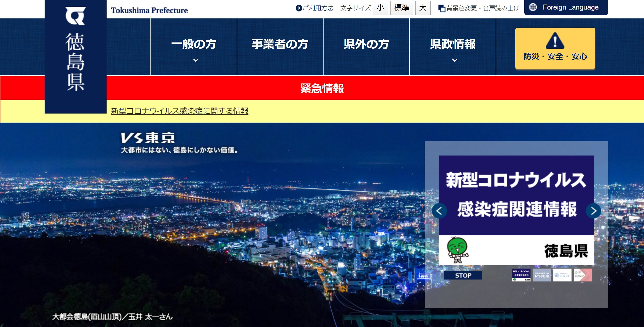The image size is (644, 327).
Task: Open the Foreign Language menu
Action: coord(566,7)
